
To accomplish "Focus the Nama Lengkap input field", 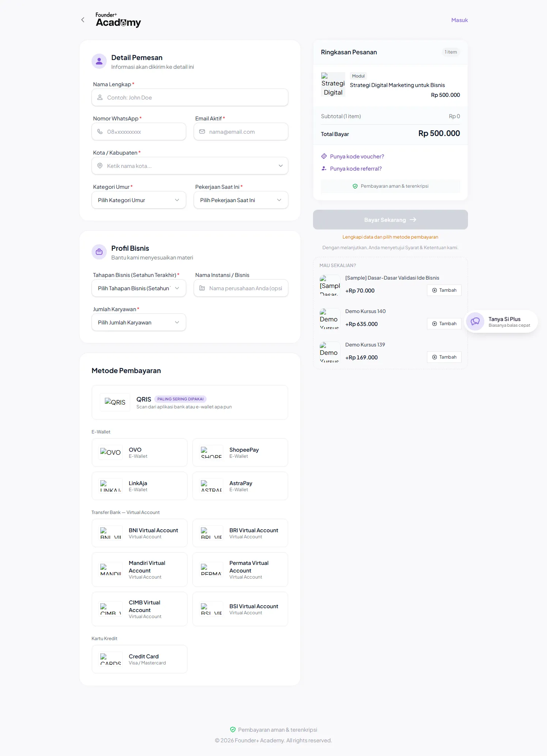I will click(x=190, y=98).
